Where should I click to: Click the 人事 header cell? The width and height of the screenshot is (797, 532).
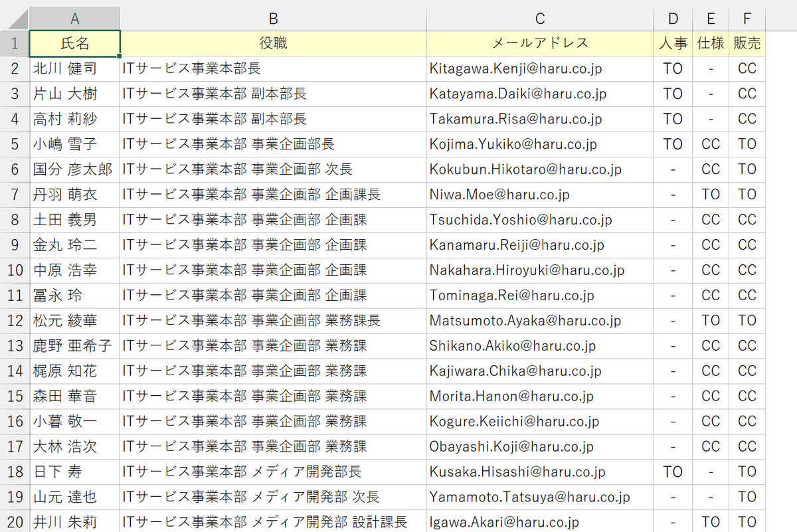tap(673, 43)
